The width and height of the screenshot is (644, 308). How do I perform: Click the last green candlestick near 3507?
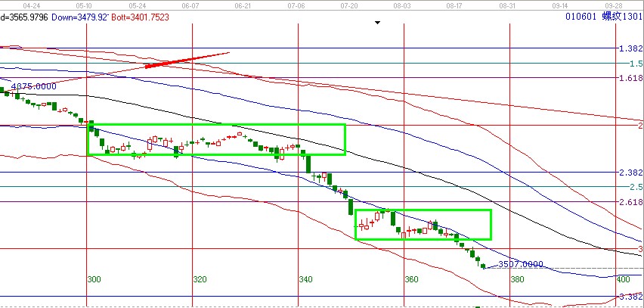tap(483, 265)
